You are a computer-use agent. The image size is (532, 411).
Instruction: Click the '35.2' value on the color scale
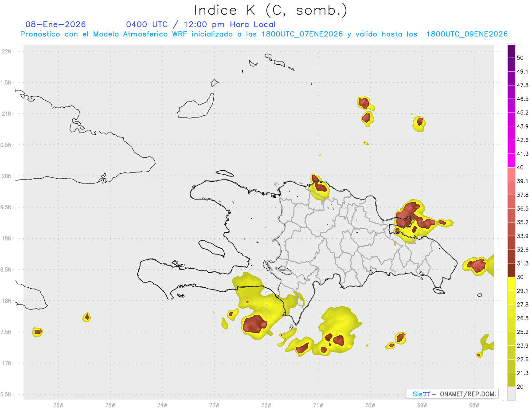pos(523,222)
